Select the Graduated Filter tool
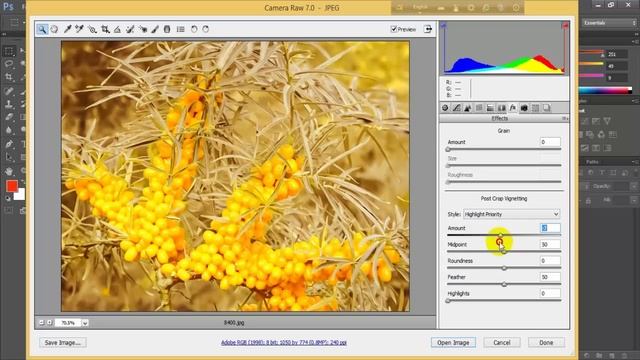 (167, 29)
